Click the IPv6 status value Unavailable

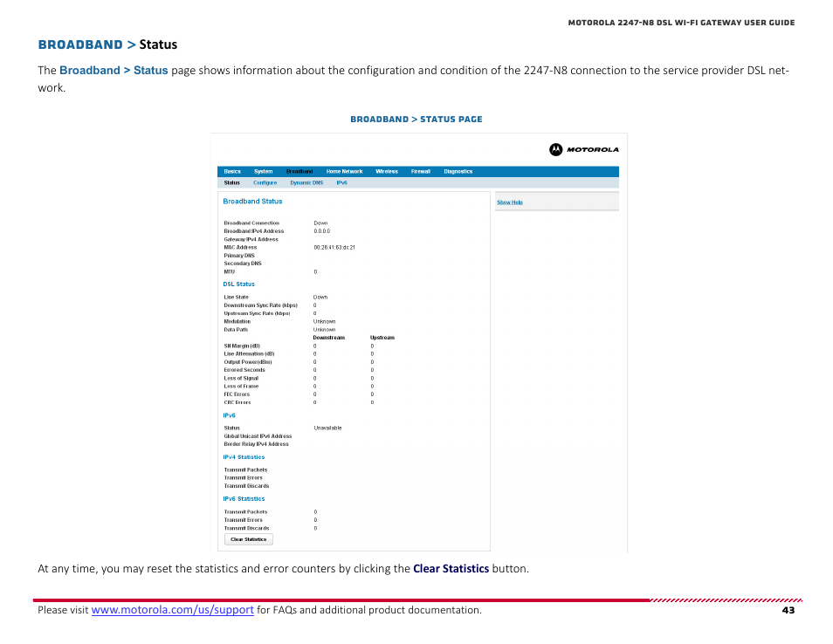[x=327, y=428]
